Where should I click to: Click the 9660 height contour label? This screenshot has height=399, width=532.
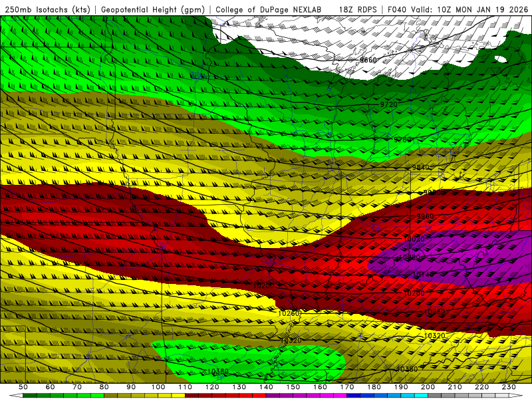click(x=368, y=60)
